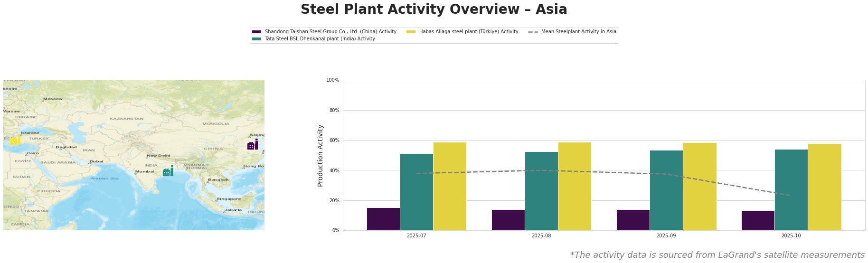Select Tata Steel BSL Dhenkanal legend label
Viewport: 868px width, 263px height.
(320, 39)
